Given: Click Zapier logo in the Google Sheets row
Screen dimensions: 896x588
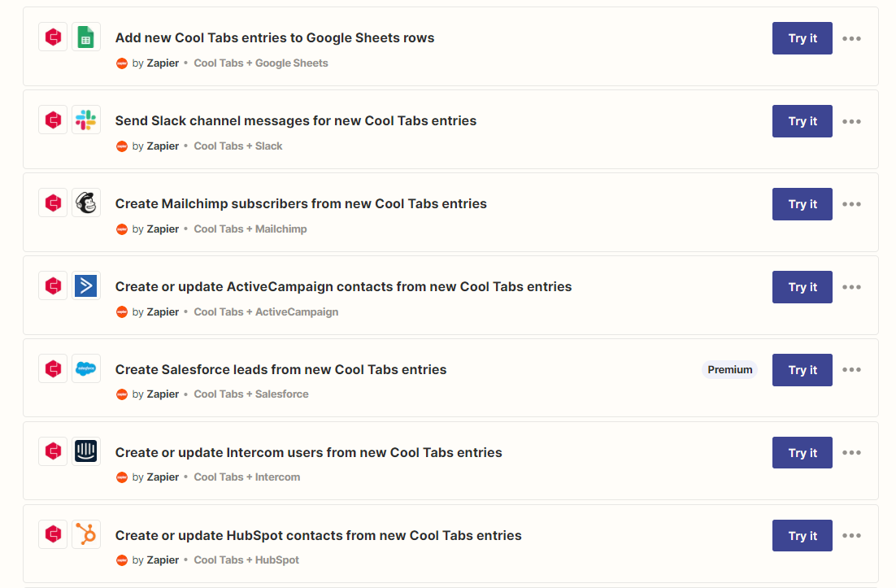Looking at the screenshot, I should 122,63.
